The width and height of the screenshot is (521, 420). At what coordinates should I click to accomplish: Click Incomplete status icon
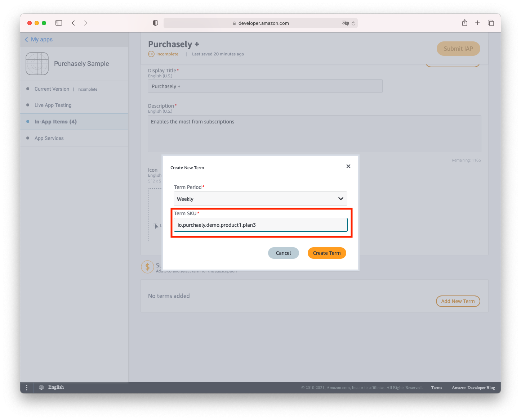151,54
